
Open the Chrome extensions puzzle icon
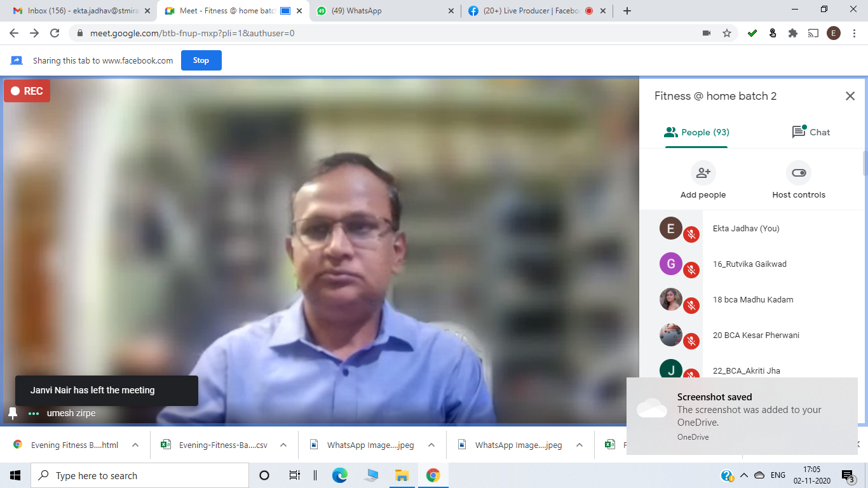(792, 33)
